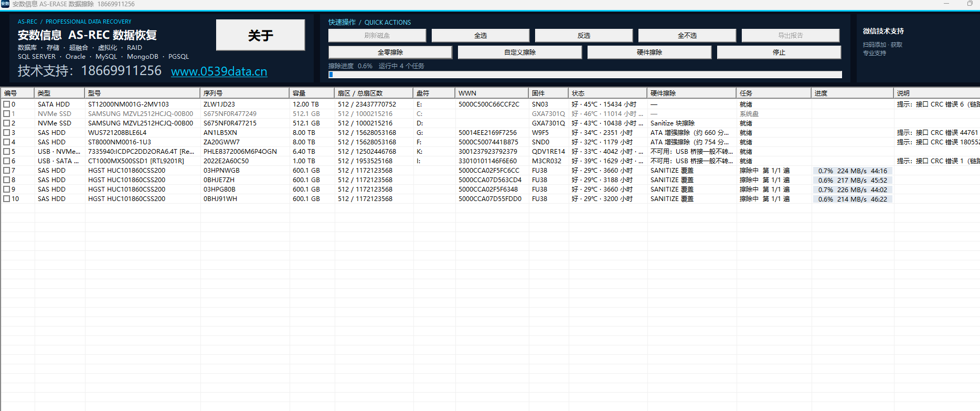Click the overall erase progress bar
The width and height of the screenshot is (980, 411).
coord(585,75)
